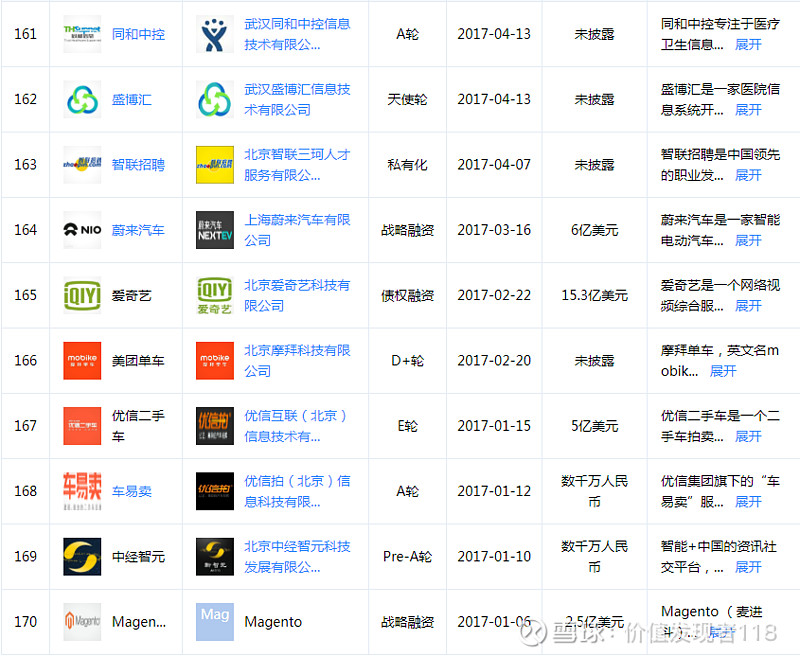Viewport: 800px width, 657px height.
Task: Click the 车易卖 project logo in row 168
Action: (82, 491)
